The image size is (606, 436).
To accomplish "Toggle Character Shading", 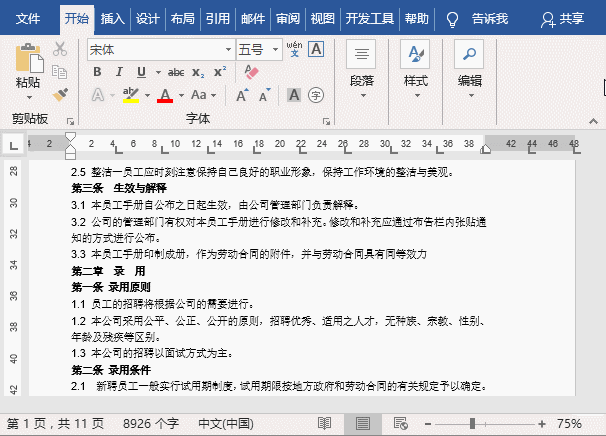I will coord(294,95).
